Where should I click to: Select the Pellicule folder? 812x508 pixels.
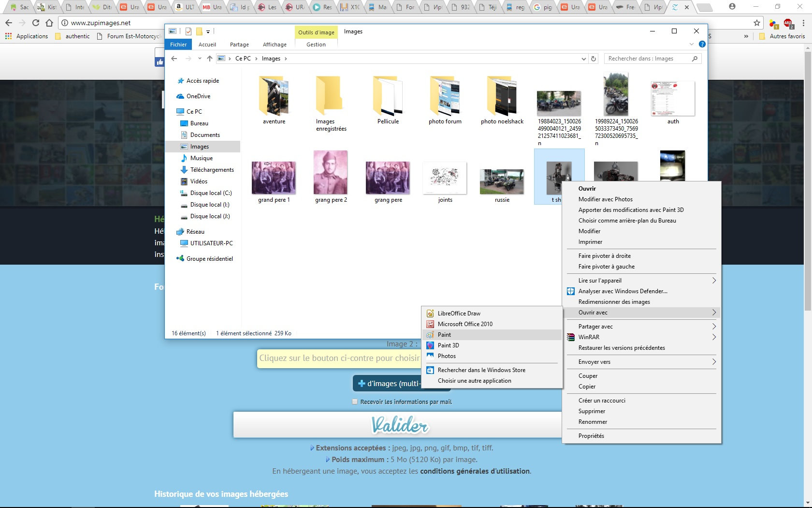point(388,100)
